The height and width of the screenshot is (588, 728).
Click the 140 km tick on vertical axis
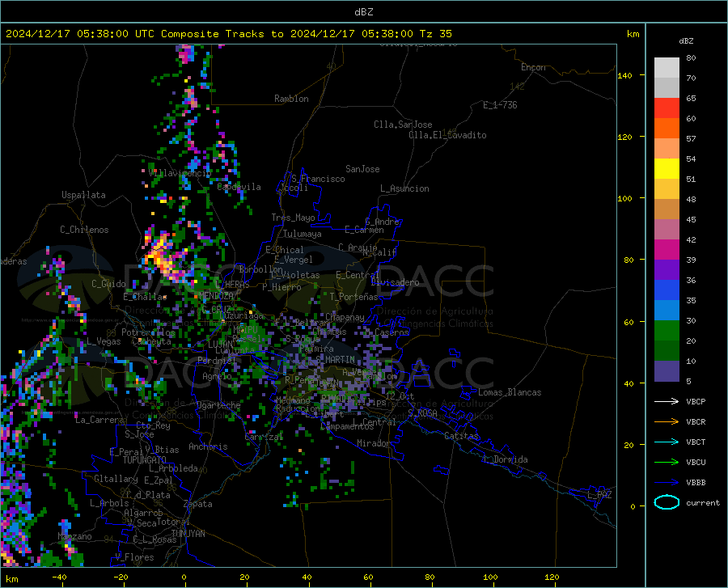625,75
